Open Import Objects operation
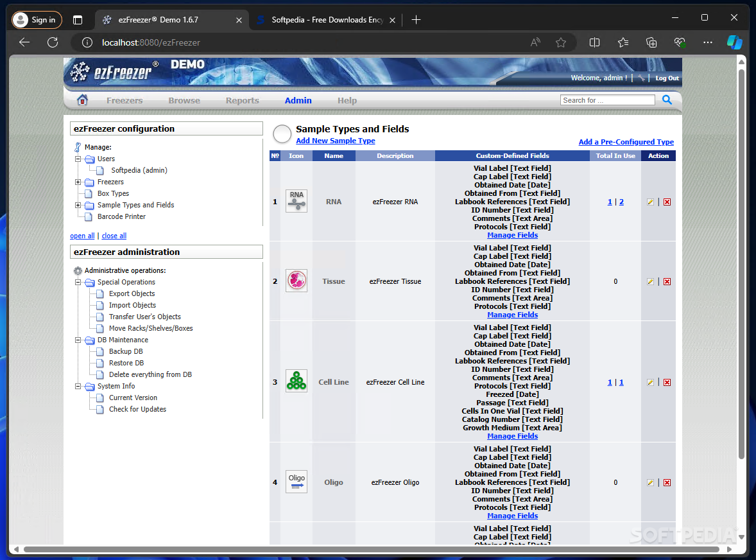 [132, 305]
